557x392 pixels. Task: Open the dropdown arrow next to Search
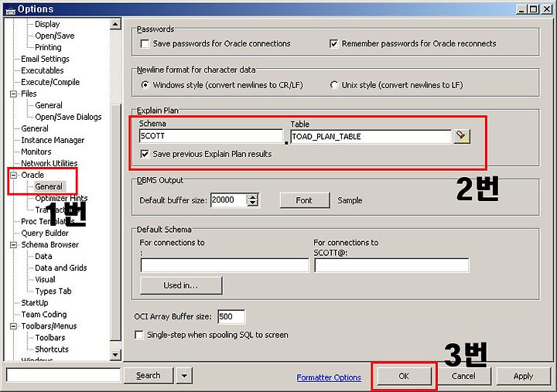(x=184, y=376)
